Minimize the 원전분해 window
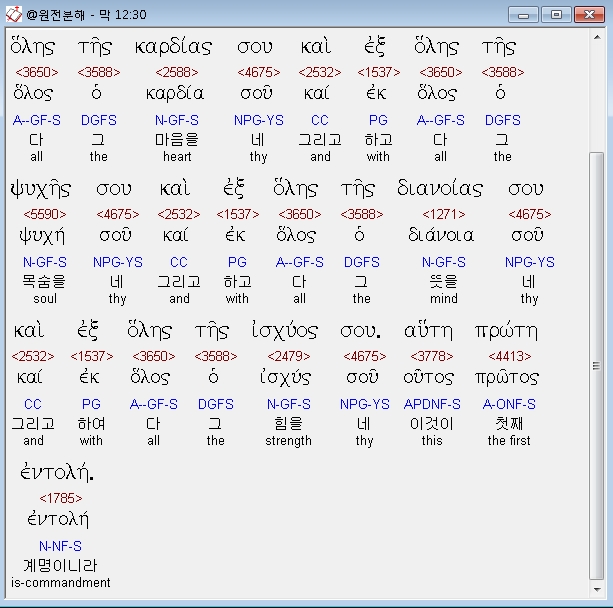Viewport: 613px width, 608px height. pos(523,15)
